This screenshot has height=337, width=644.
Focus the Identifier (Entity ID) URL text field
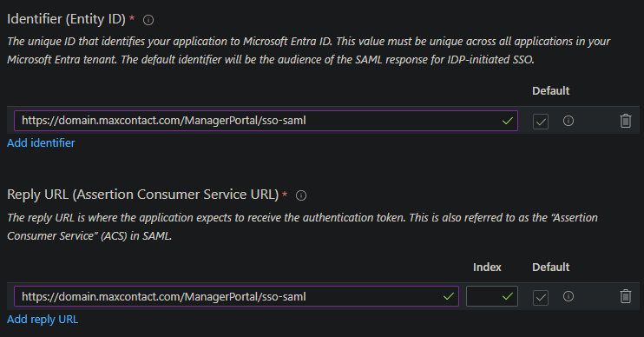pyautogui.click(x=266, y=121)
